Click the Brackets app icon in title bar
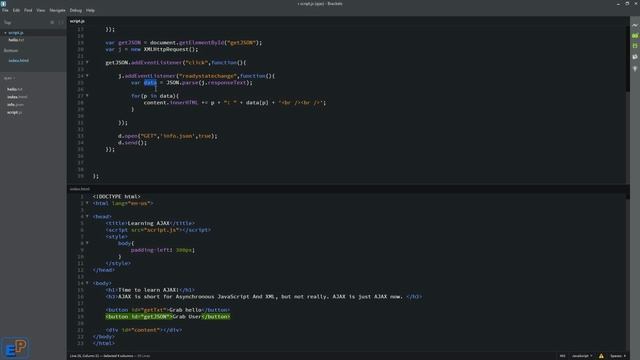Screen dimensions: 640x360 (4, 4)
